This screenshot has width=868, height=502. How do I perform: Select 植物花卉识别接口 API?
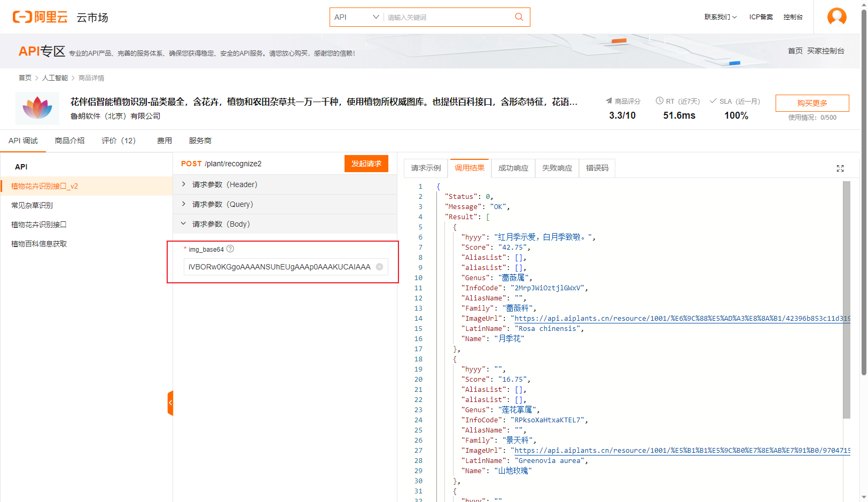click(39, 225)
